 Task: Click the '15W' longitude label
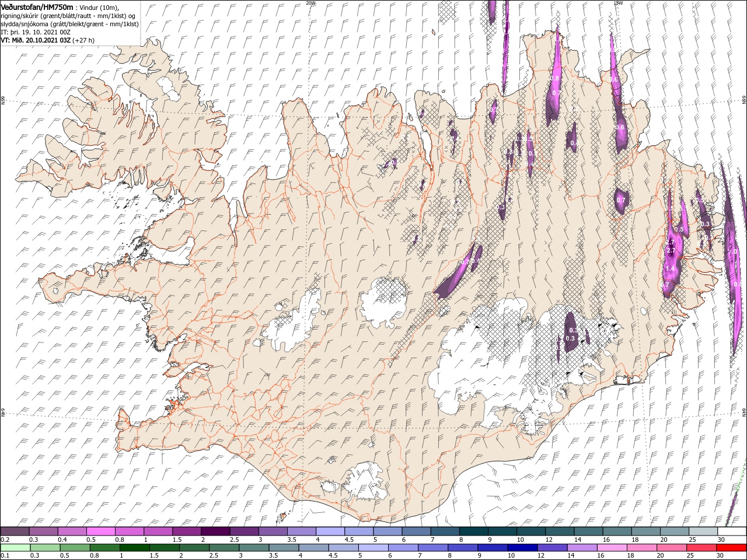(617, 2)
